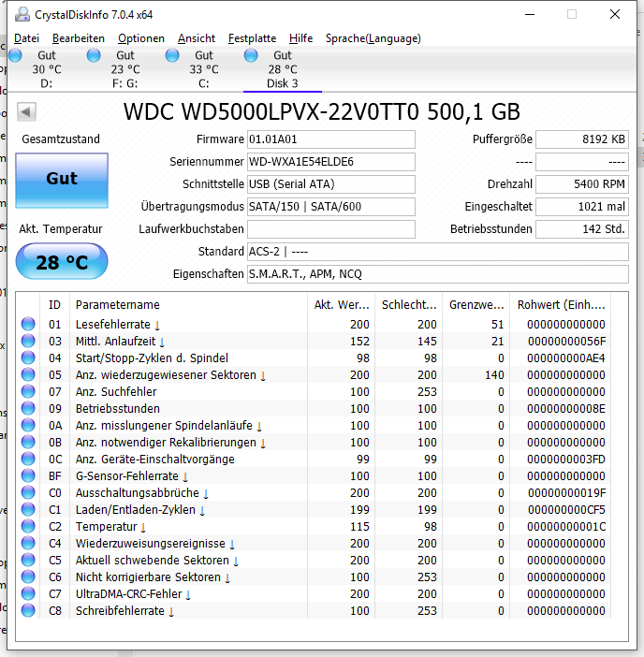This screenshot has height=657, width=644.
Task: Open the Optionen menu
Action: [x=140, y=38]
